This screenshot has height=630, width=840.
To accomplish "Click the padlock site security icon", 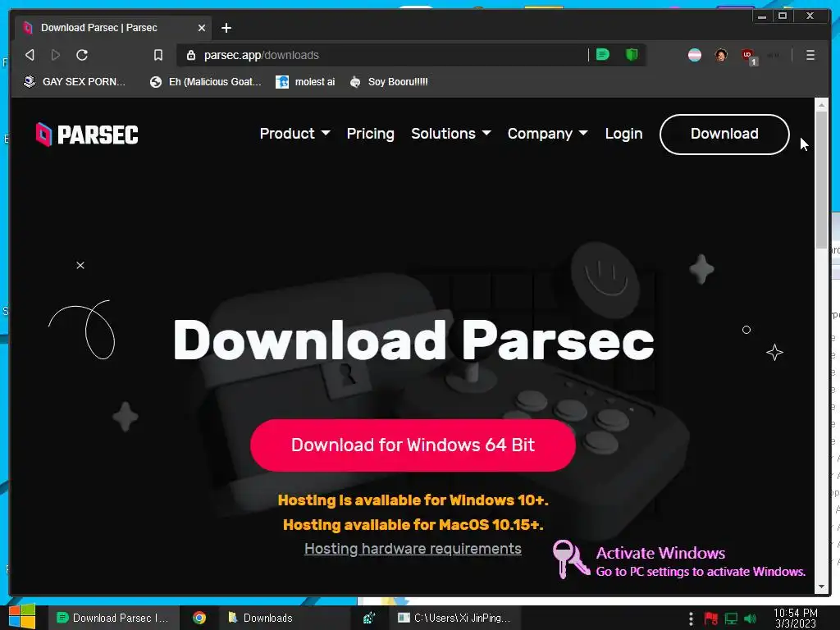I will click(x=190, y=55).
